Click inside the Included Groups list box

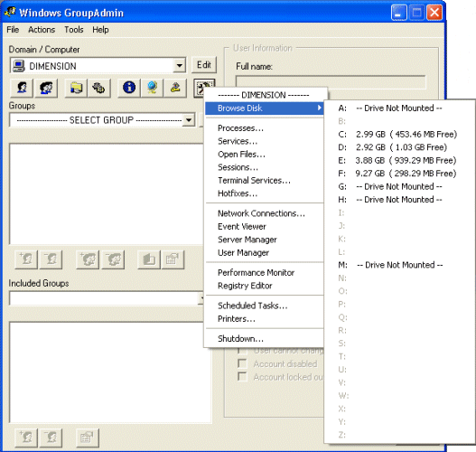point(110,372)
